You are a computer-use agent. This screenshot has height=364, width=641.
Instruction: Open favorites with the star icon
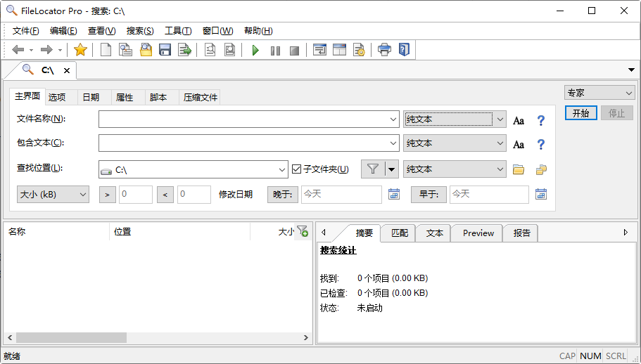coord(80,50)
